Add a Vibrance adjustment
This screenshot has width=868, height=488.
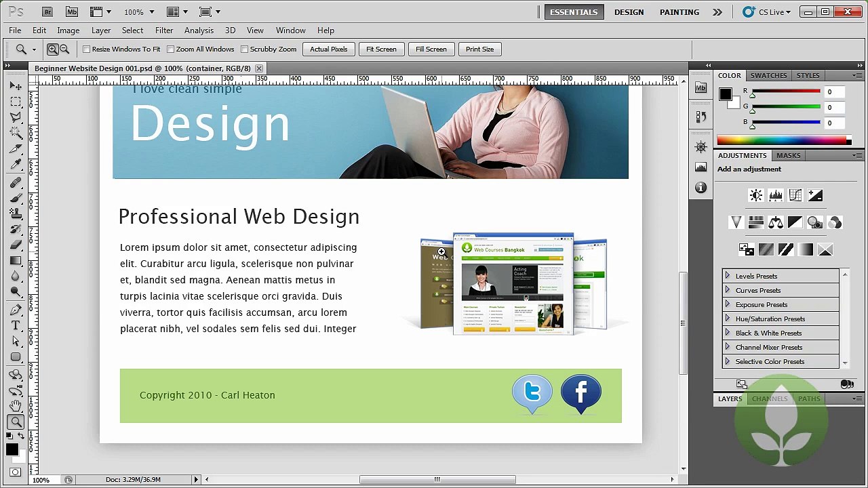[736, 222]
